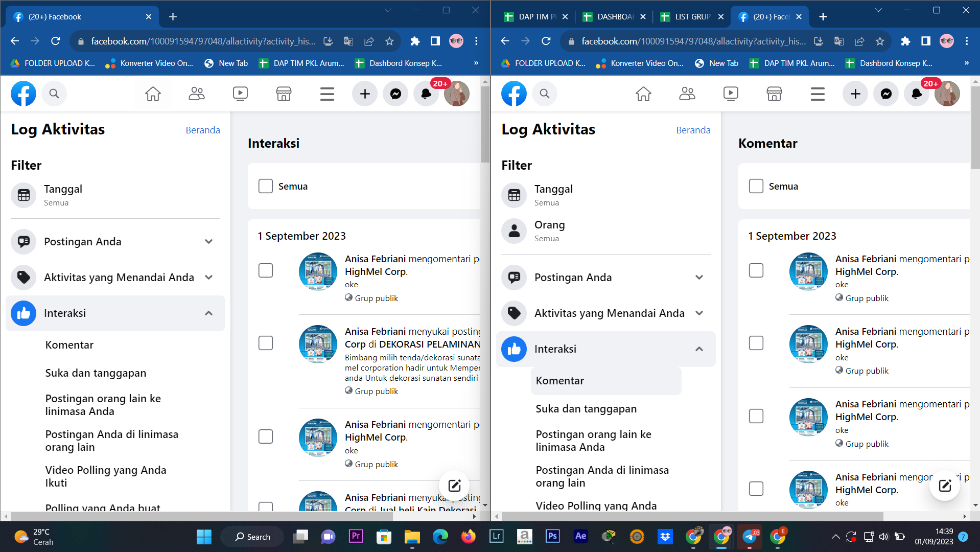Open Konverter Video bookmark in right window
The width and height of the screenshot is (980, 552).
pos(640,63)
